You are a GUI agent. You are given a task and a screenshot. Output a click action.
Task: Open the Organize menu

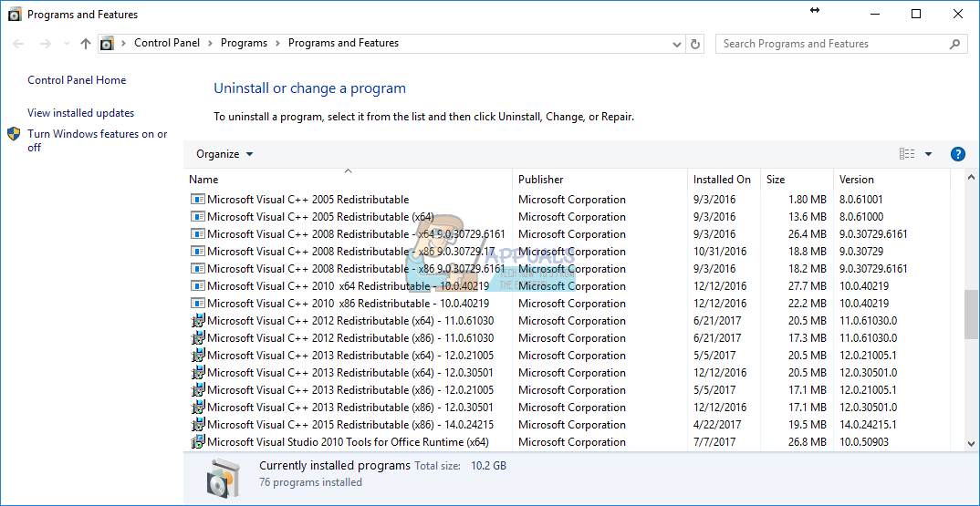point(224,154)
